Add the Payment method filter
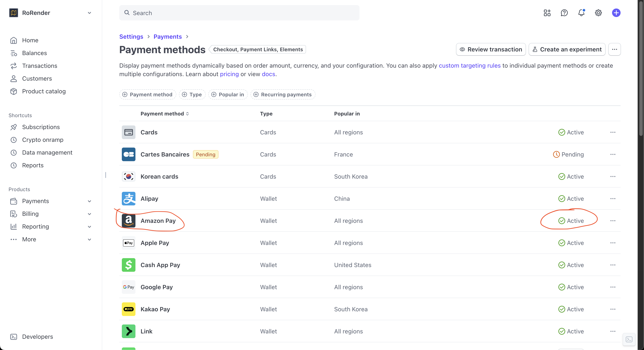 tap(148, 95)
